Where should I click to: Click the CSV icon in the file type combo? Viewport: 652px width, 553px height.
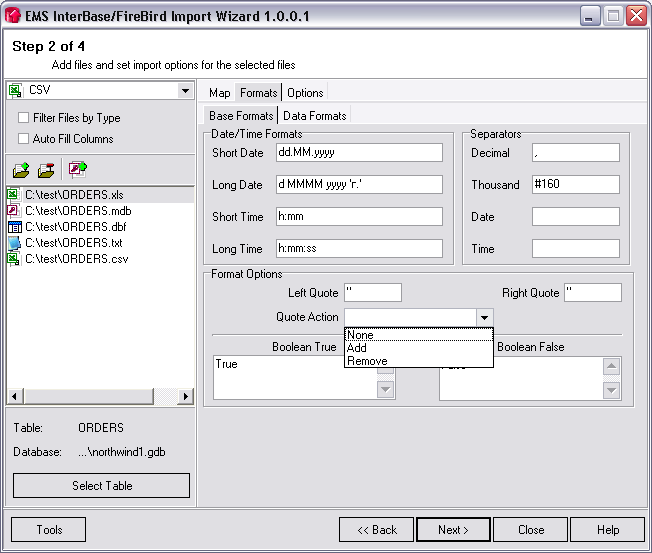pos(16,90)
